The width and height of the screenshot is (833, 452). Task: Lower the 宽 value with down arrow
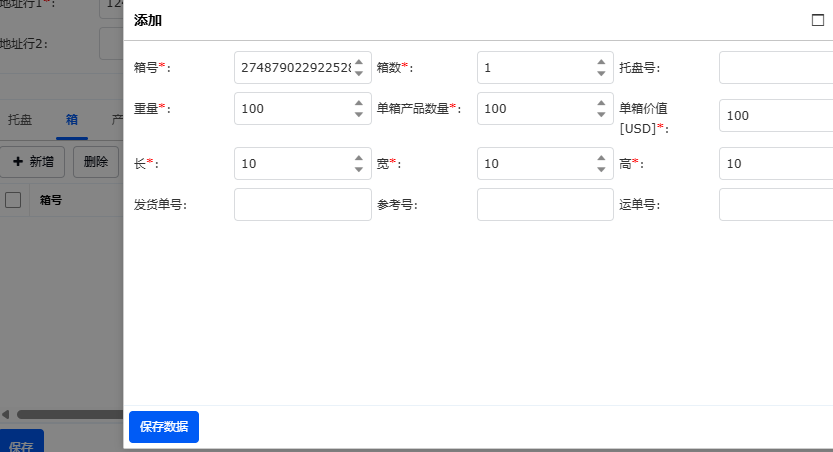coord(601,169)
